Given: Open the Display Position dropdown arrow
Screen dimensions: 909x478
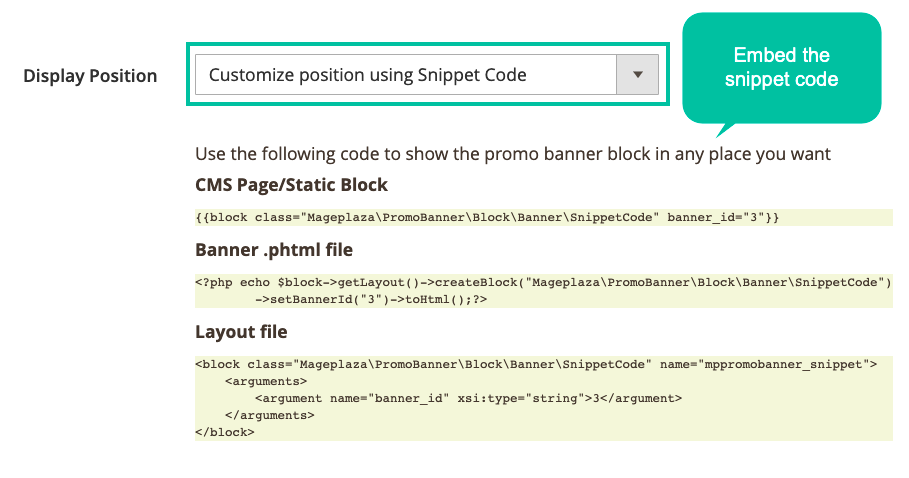Looking at the screenshot, I should point(637,75).
